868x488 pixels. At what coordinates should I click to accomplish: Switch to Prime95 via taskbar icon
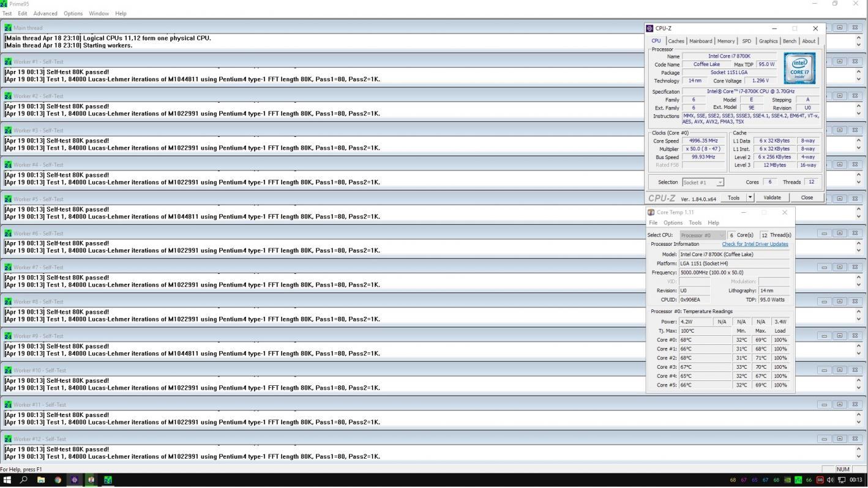pyautogui.click(x=108, y=480)
